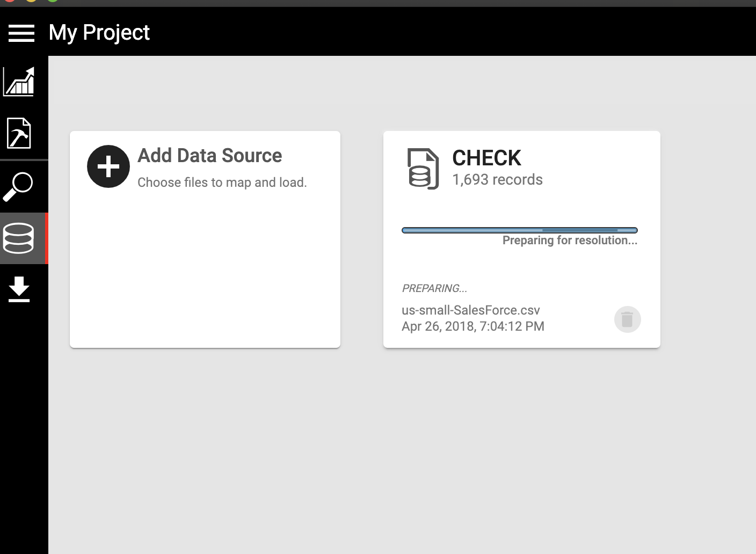Open the download export view in sidebar

[19, 289]
